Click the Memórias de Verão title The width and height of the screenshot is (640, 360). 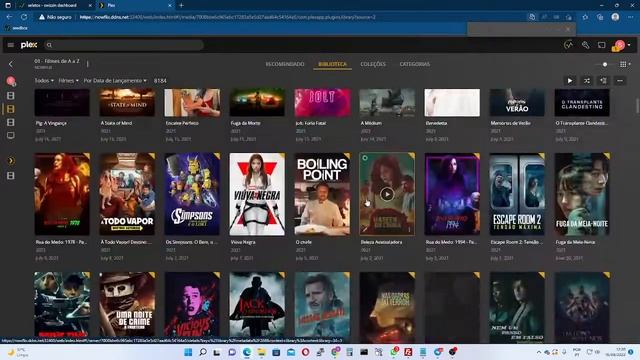point(511,123)
